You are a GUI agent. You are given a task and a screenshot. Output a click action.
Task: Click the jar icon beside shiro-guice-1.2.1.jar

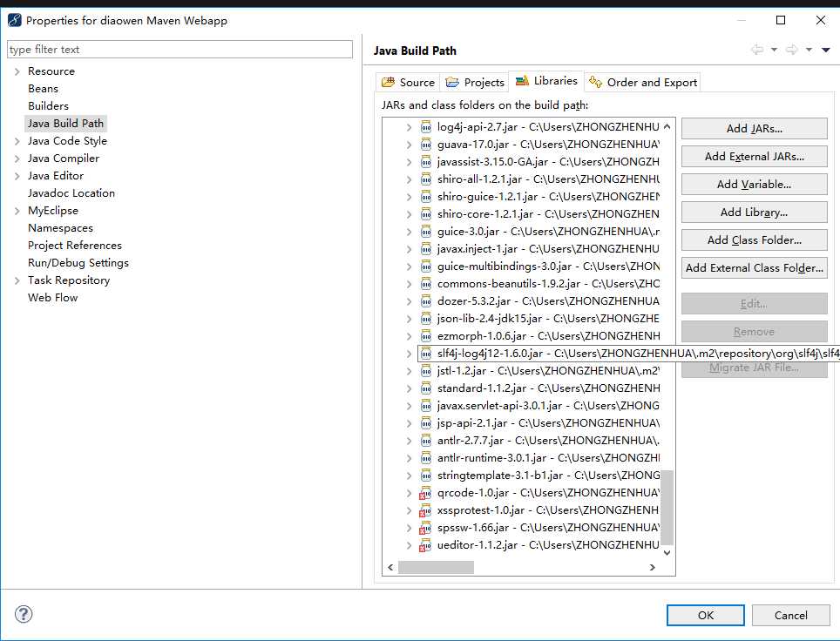426,197
